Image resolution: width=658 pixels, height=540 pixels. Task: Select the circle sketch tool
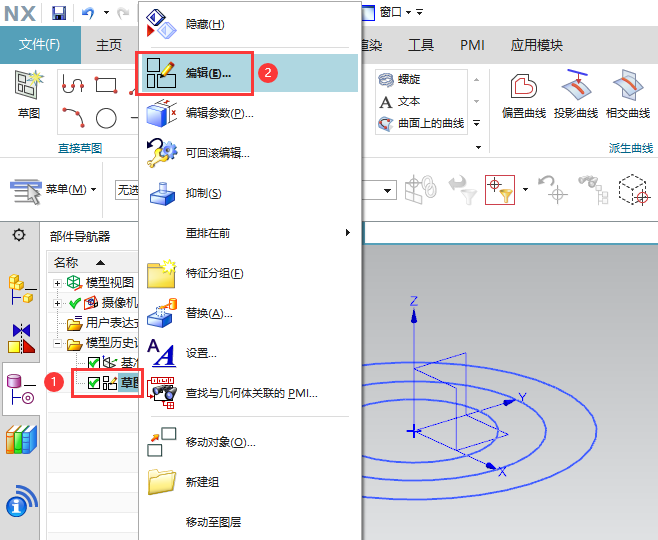106,118
